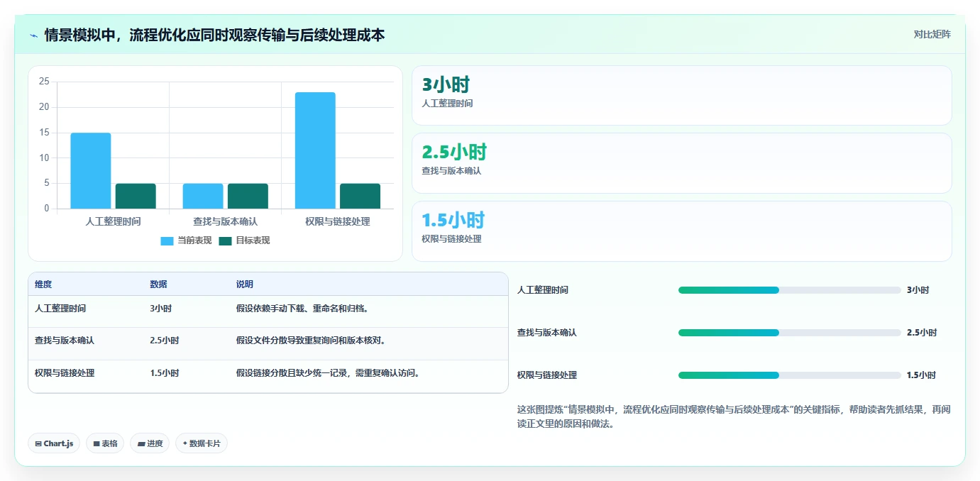980x481 pixels.
Task: Click table value 2.5小时
Action: pos(164,341)
